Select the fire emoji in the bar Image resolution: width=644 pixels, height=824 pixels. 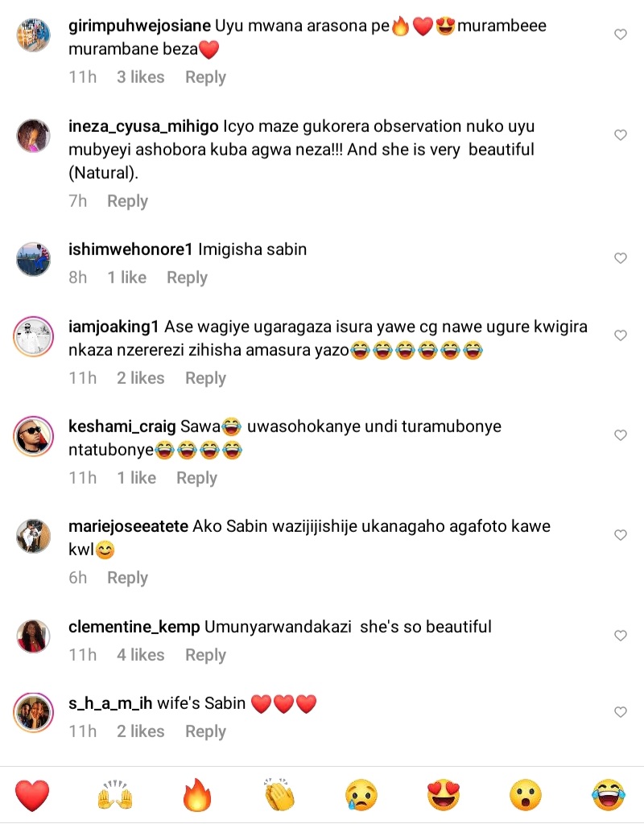coord(197,794)
